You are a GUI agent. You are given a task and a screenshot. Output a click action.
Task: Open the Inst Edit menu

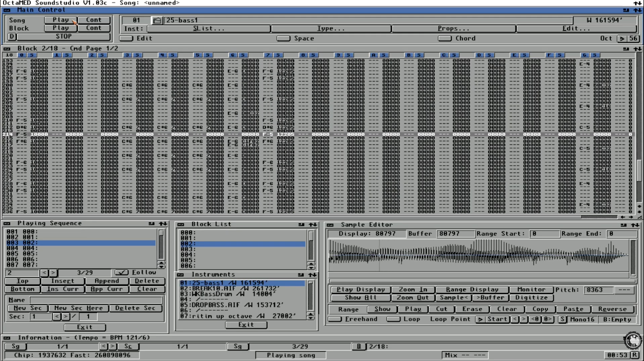pos(577,29)
